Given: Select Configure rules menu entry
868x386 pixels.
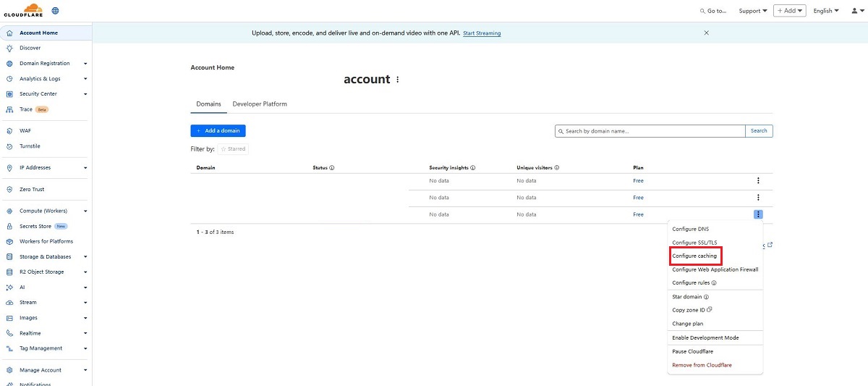Looking at the screenshot, I should pos(694,283).
